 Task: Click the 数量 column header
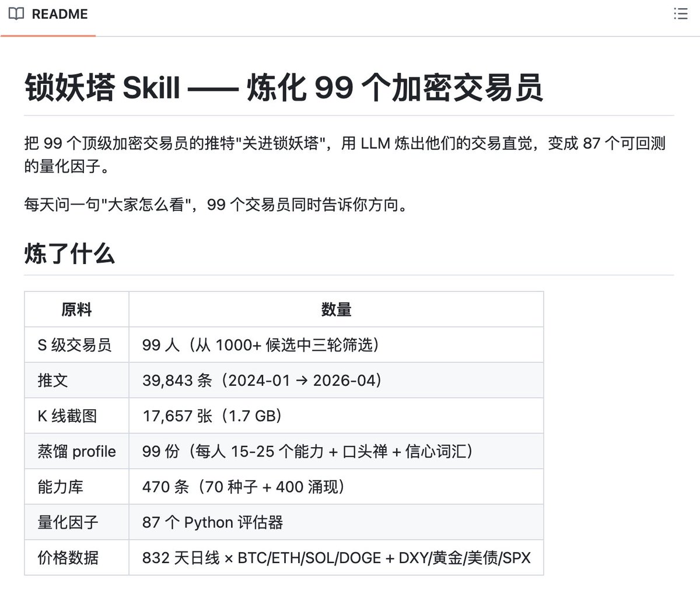[x=335, y=310]
